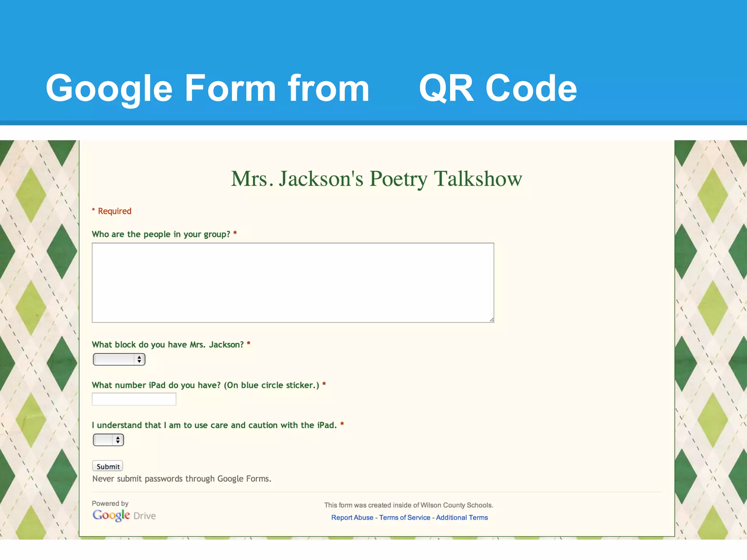Click the text area resize handle
This screenshot has height=560, width=747.
point(491,320)
